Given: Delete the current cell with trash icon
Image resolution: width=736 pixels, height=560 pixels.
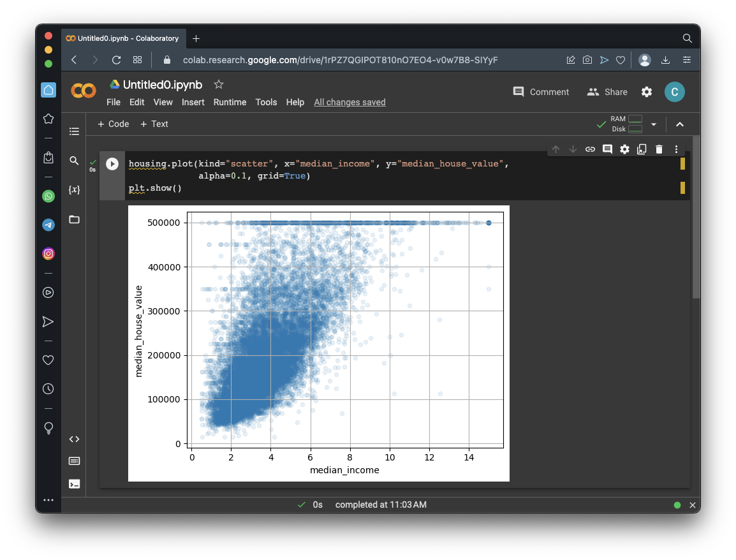Looking at the screenshot, I should (659, 149).
